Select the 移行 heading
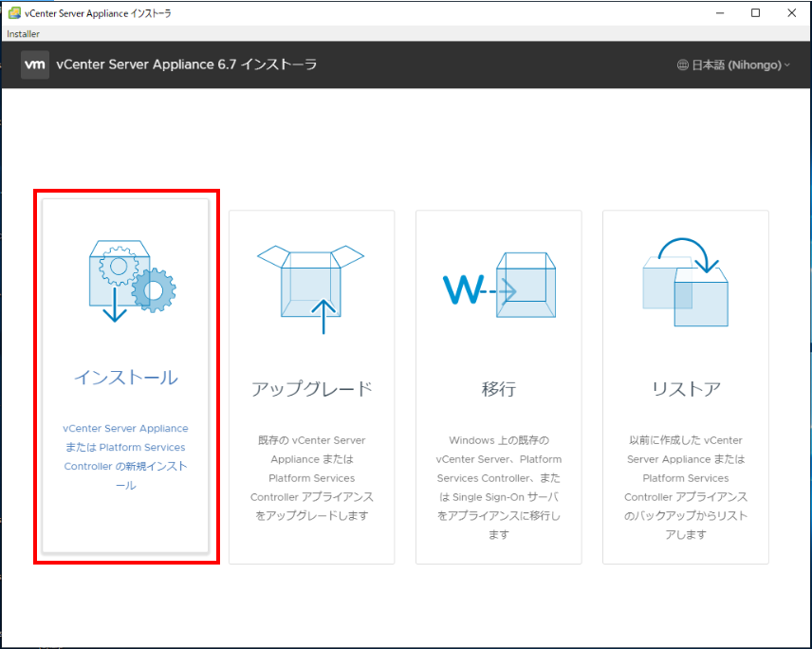The image size is (812, 649). (499, 388)
